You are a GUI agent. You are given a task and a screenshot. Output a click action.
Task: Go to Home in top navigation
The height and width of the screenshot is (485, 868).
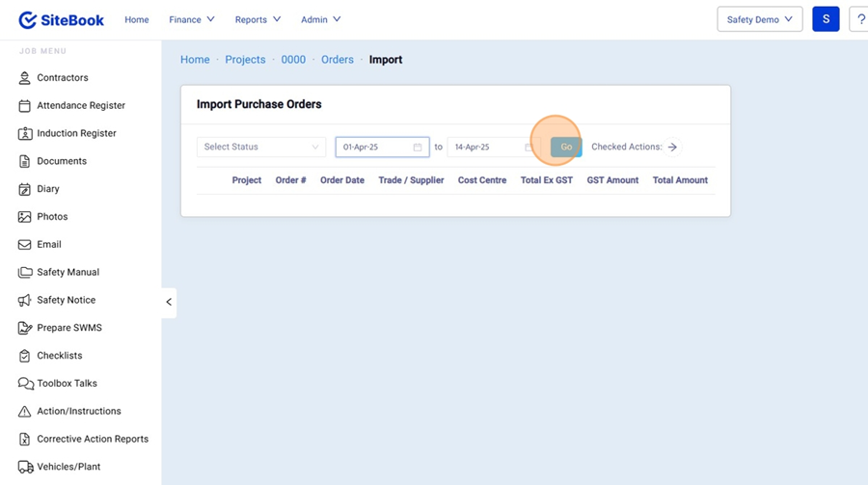[x=137, y=19]
